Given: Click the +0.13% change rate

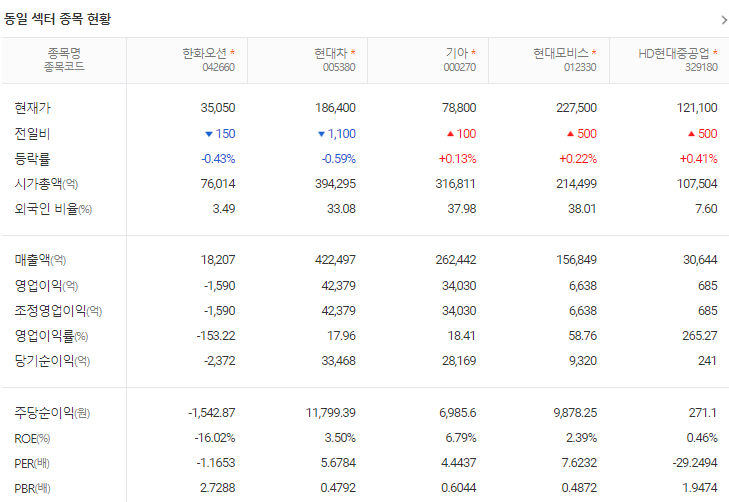Looking at the screenshot, I should (x=457, y=159).
